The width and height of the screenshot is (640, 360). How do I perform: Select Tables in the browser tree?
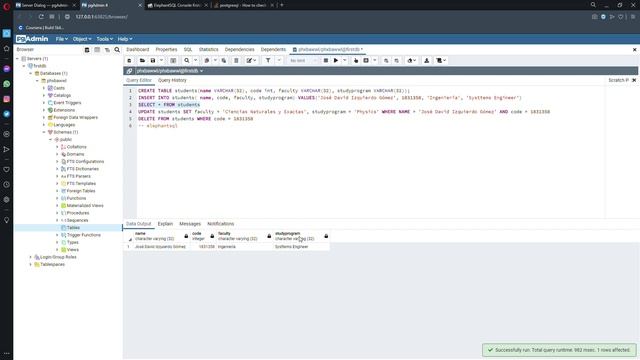coord(73,228)
